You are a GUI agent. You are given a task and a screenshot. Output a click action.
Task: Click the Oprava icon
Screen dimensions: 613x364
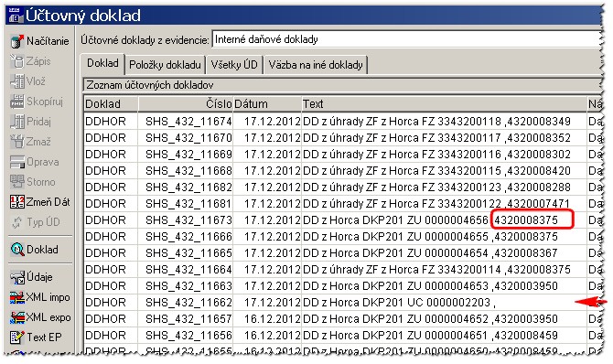pos(16,162)
